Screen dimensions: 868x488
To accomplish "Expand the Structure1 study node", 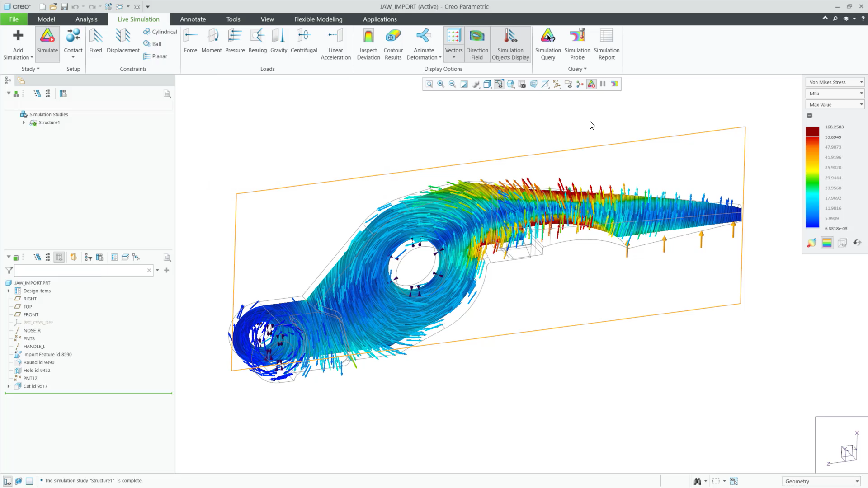I will coord(24,122).
